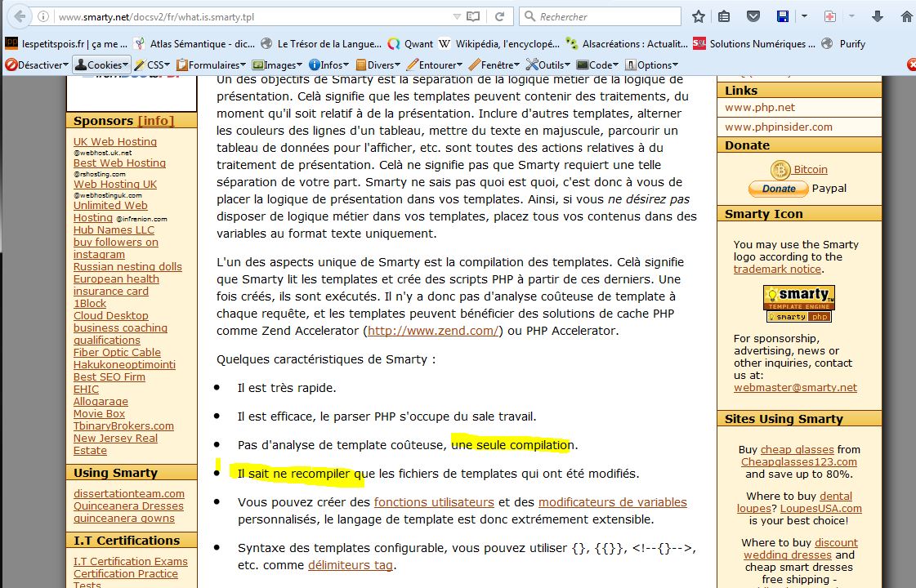Open the Pocket icon in the toolbar
Viewport: 916px width, 588px height.
pos(754,16)
